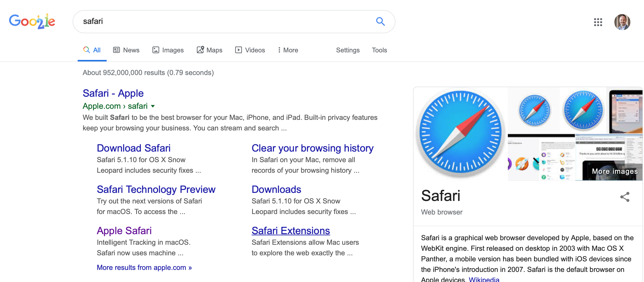Click the profile avatar picture
This screenshot has height=282, width=644.
pos(622,22)
